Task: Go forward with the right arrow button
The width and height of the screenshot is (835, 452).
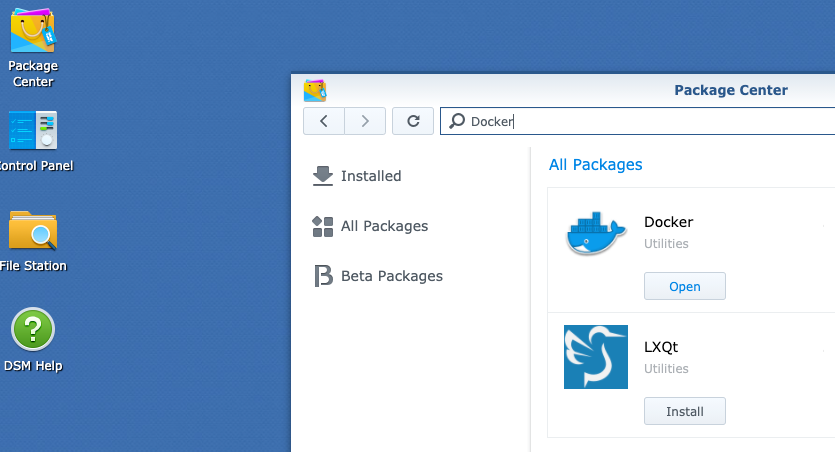Action: [x=365, y=121]
